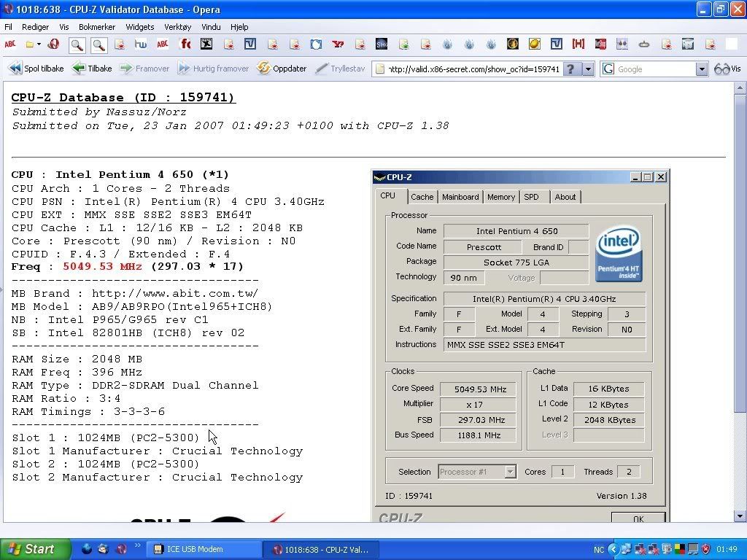
Task: Expand the address bar history dropdown
Action: (x=589, y=69)
